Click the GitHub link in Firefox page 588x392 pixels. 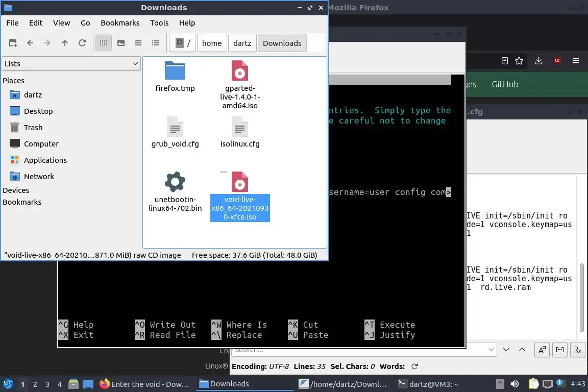505,84
